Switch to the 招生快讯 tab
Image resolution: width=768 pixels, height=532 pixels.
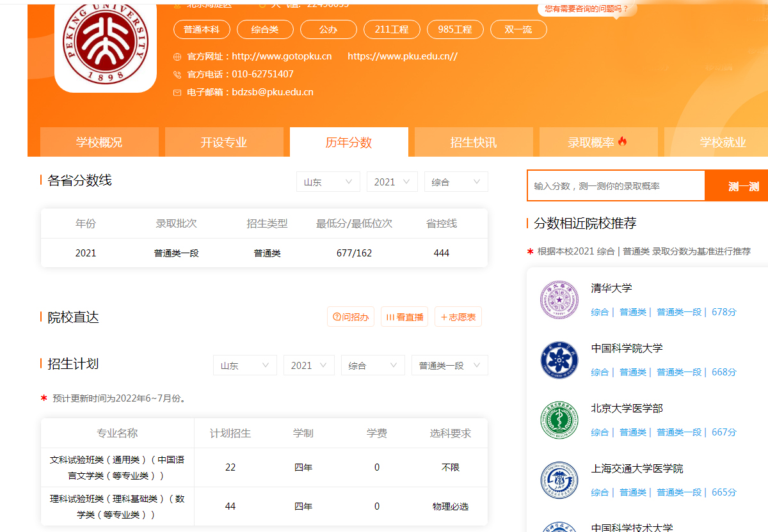(473, 141)
